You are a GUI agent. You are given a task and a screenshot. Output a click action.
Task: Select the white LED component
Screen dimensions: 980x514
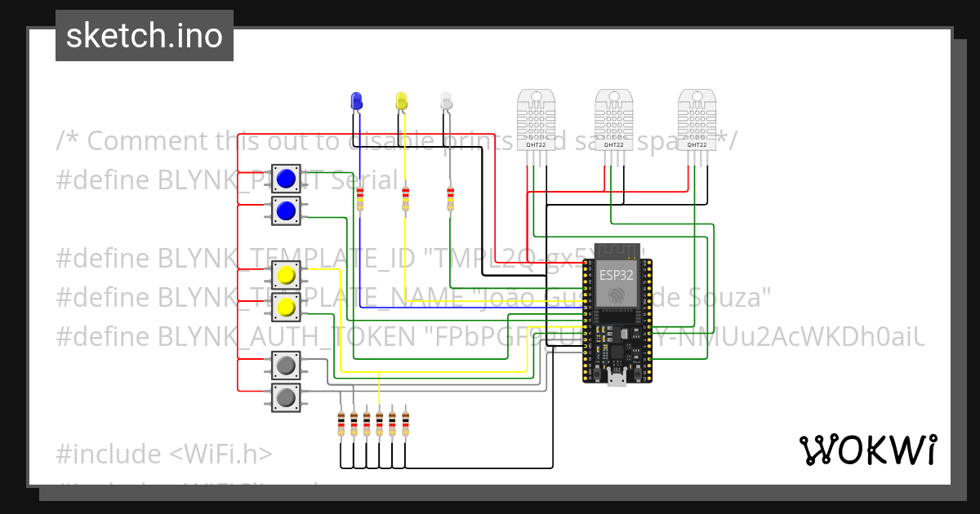(445, 100)
